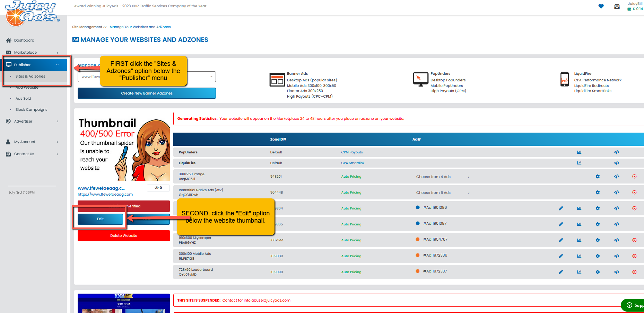644x313 pixels.
Task: Expand the My Account sidebar menu
Action: tap(32, 142)
